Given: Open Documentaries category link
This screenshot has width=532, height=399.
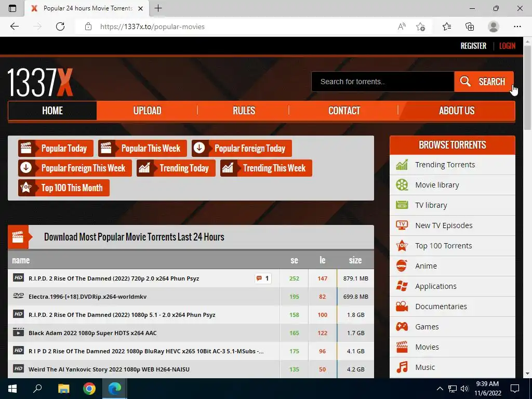Looking at the screenshot, I should tap(441, 307).
